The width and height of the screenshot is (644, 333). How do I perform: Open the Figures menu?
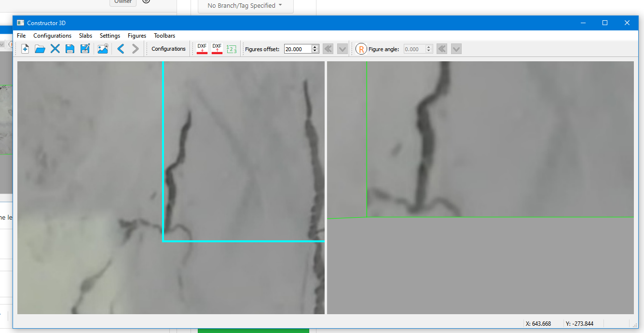point(137,36)
